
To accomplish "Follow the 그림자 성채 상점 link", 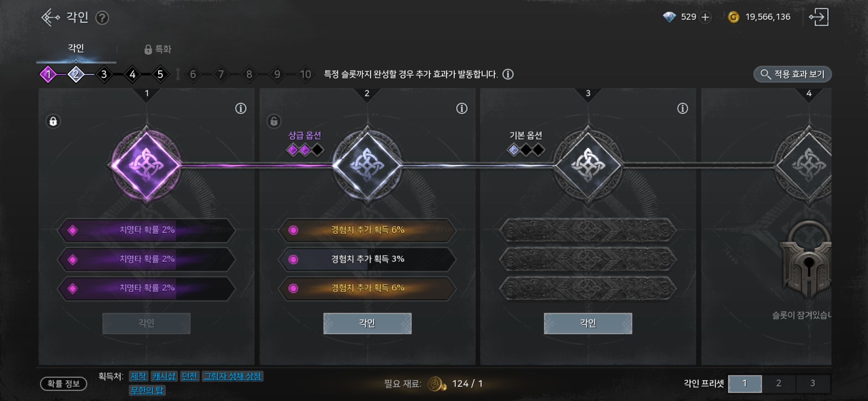I will [x=233, y=376].
